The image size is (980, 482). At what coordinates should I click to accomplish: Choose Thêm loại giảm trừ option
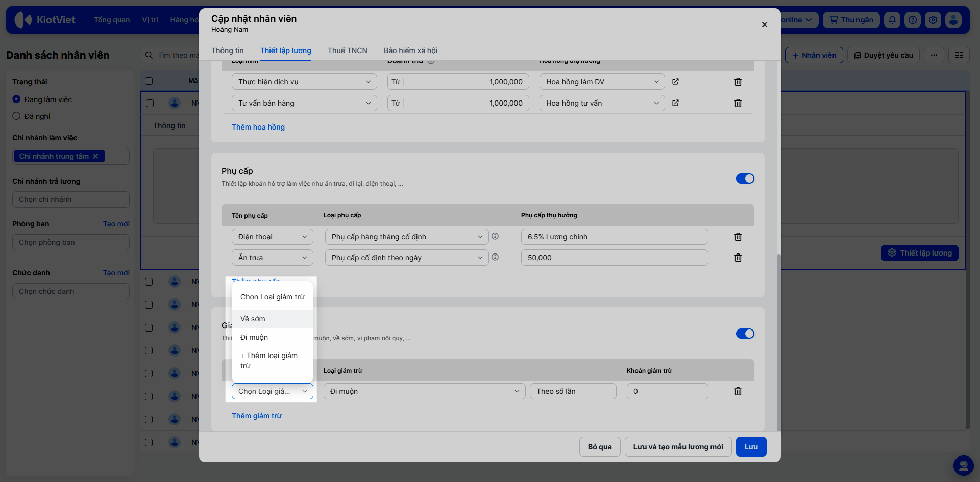point(273,361)
